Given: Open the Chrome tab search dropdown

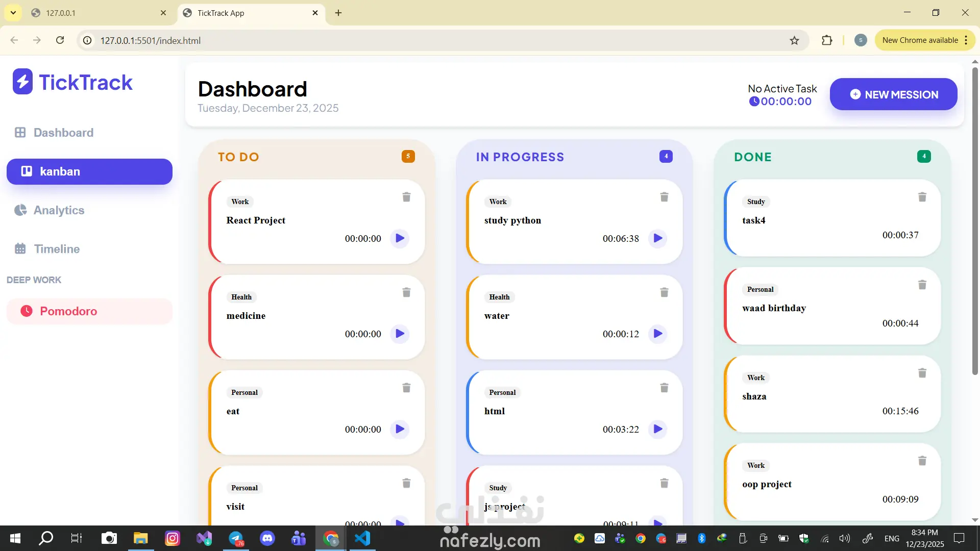Looking at the screenshot, I should [x=13, y=13].
